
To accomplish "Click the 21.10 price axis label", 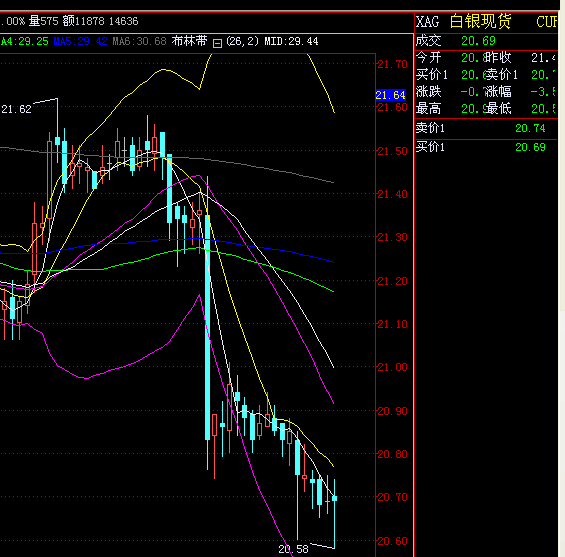I will point(392,324).
